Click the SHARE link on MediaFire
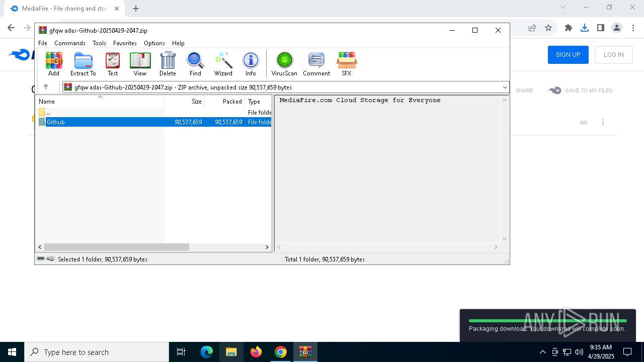 tap(524, 90)
